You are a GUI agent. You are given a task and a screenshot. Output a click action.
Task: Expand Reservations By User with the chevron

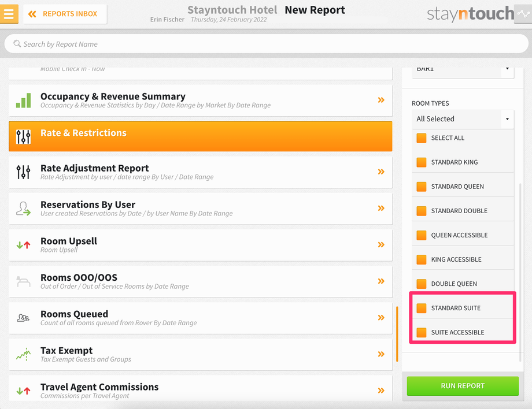pyautogui.click(x=381, y=208)
